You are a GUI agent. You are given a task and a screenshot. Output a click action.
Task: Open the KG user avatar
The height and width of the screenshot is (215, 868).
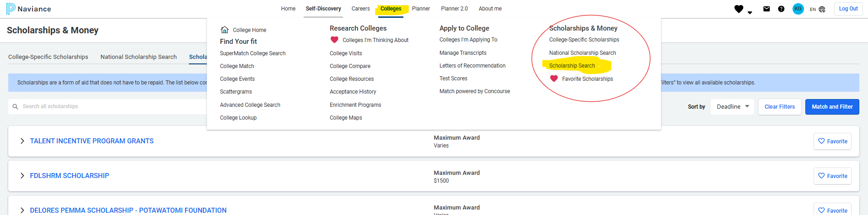[798, 9]
